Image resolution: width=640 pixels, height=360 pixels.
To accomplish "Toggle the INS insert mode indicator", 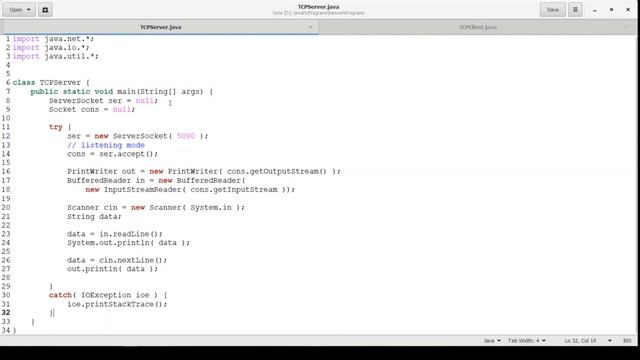I will 627,340.
